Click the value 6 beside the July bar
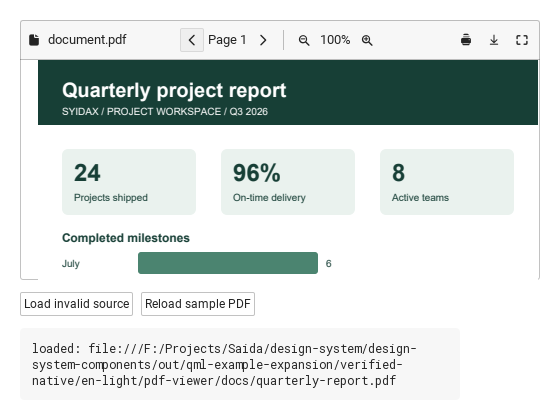The width and height of the screenshot is (560, 420). [329, 264]
